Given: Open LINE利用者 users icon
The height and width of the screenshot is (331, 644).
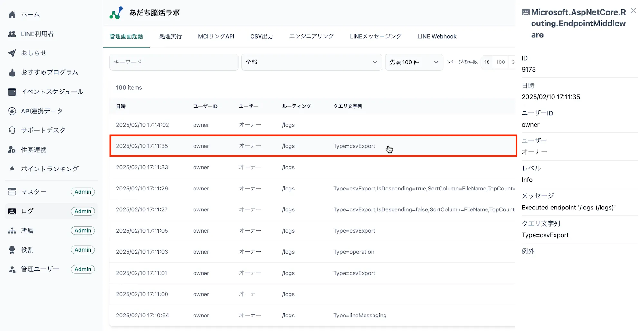Looking at the screenshot, I should 12,34.
